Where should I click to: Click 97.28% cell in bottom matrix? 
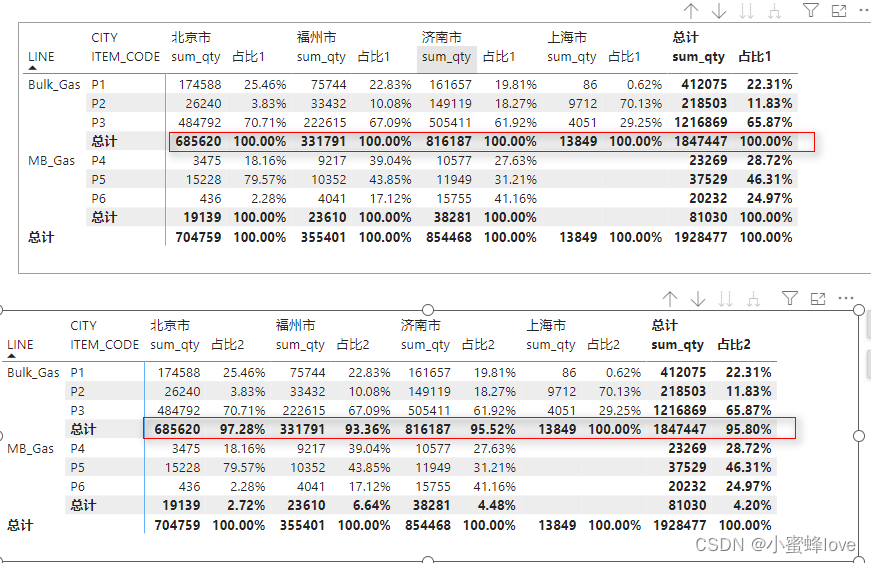point(242,429)
